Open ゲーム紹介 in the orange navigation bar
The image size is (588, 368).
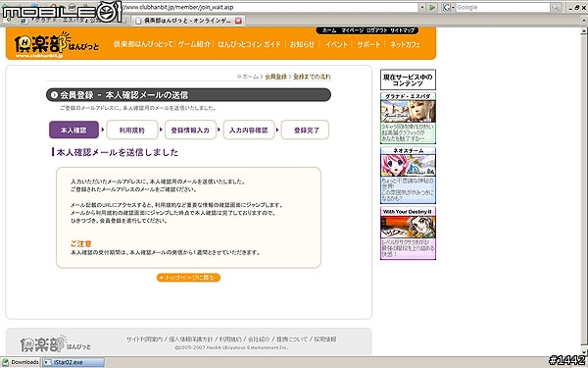(x=194, y=44)
